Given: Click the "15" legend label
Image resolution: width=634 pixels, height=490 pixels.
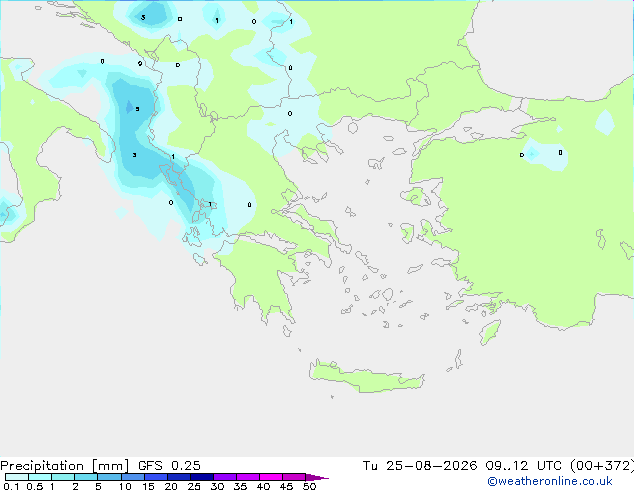Looking at the screenshot, I should 148,486.
